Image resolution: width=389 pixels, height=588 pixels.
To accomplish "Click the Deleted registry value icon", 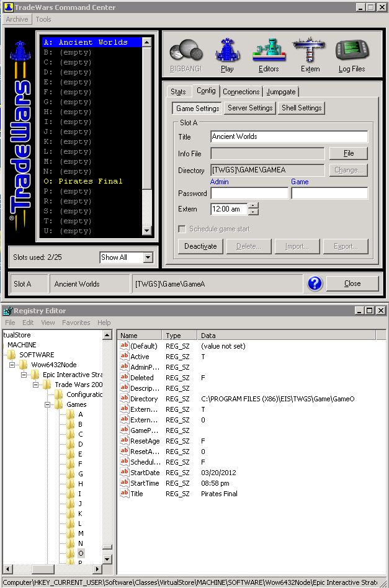I will coord(125,377).
